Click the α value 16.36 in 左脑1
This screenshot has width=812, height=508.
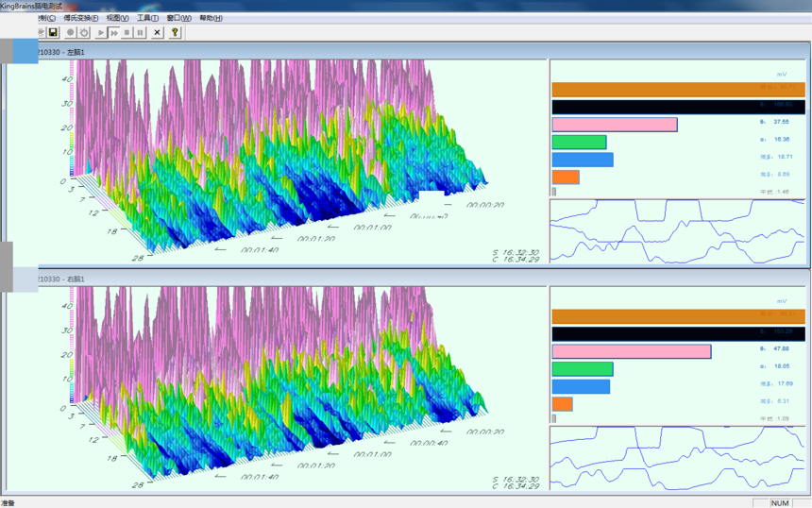click(782, 140)
